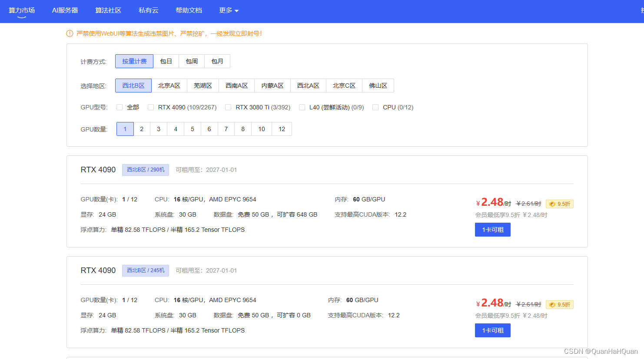The width and height of the screenshot is (644, 359).
Task: Choose the 内蒙A区 region
Action: (x=272, y=86)
